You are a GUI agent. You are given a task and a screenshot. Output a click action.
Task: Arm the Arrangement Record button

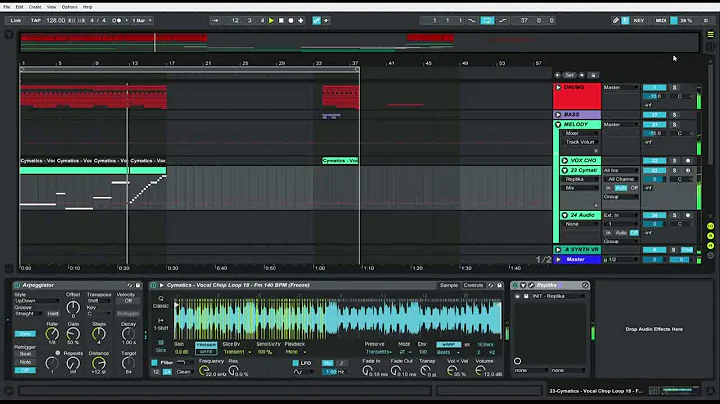point(291,21)
